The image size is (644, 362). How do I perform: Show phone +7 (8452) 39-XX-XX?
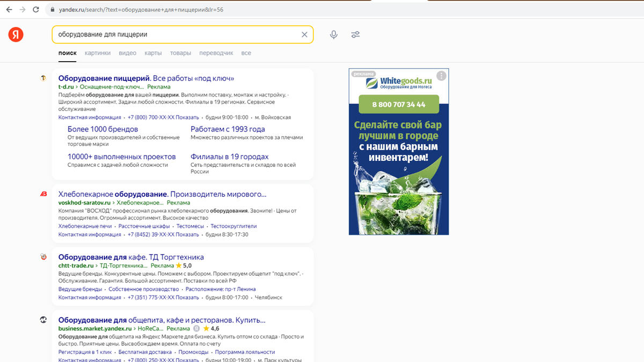click(163, 234)
